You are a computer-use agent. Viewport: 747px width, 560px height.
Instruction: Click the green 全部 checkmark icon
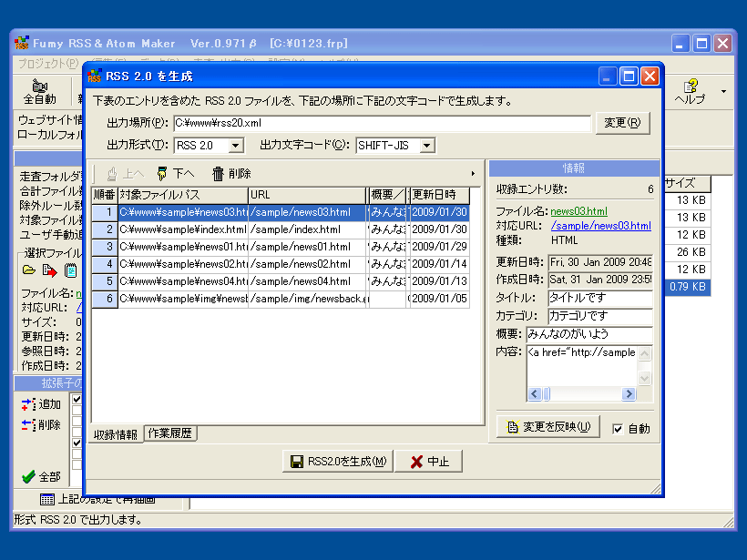[x=28, y=476]
